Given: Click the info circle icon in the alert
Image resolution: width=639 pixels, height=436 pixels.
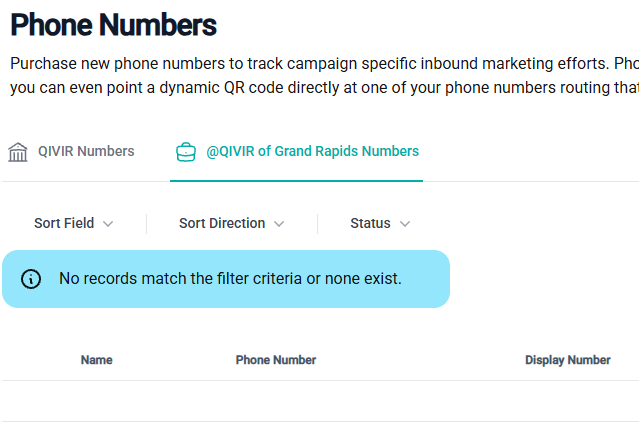Looking at the screenshot, I should 31,279.
